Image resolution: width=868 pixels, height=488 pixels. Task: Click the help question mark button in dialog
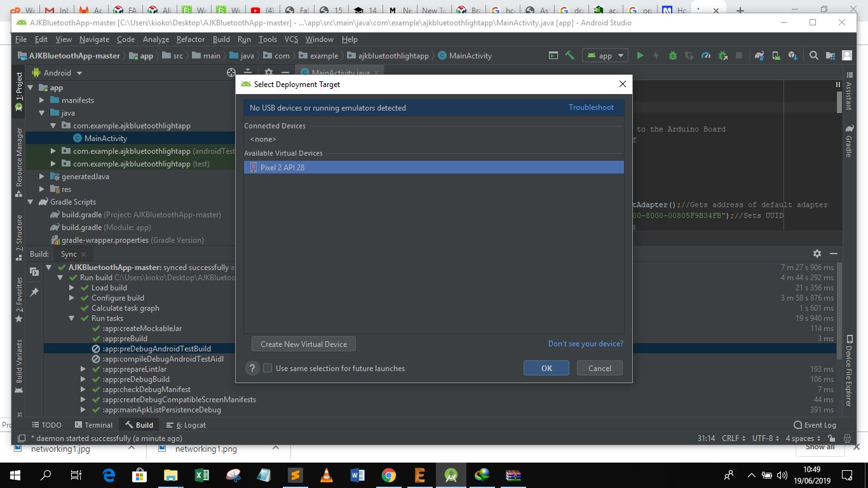click(x=252, y=369)
